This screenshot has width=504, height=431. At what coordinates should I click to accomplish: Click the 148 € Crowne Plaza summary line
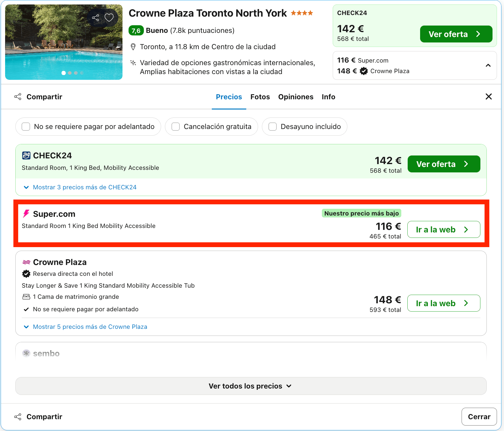[373, 71]
